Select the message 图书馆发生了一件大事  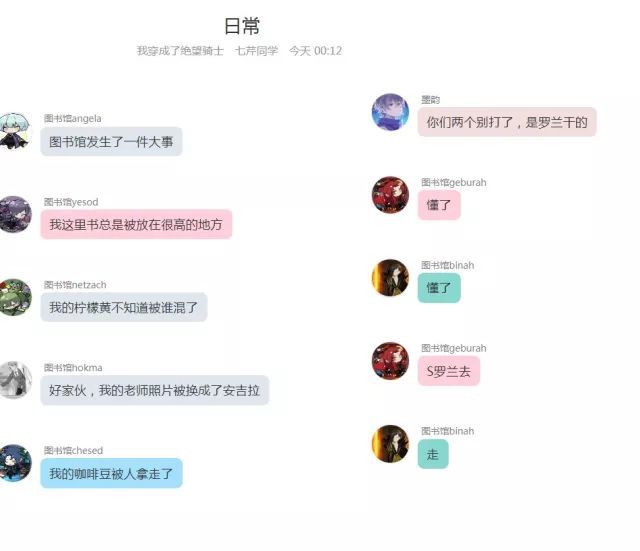(111, 142)
